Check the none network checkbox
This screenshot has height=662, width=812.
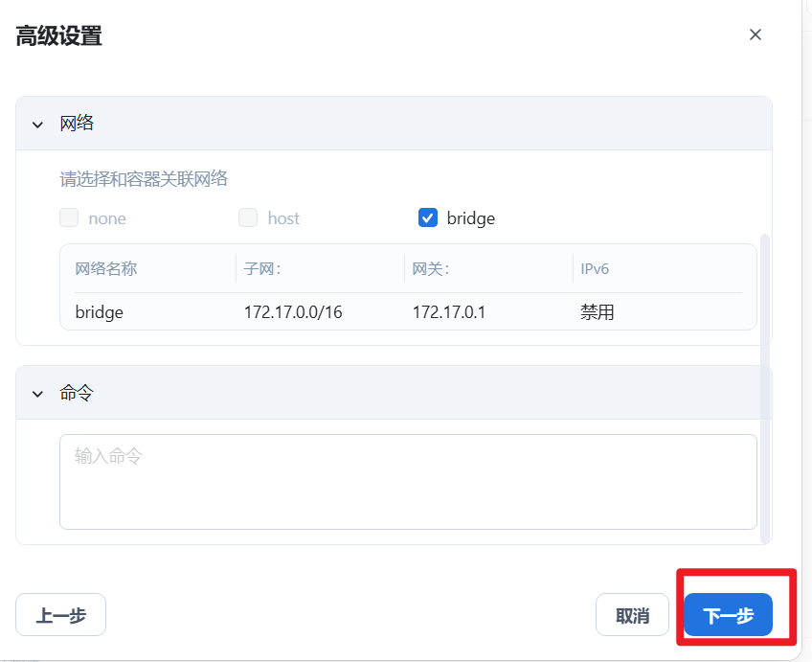(69, 217)
